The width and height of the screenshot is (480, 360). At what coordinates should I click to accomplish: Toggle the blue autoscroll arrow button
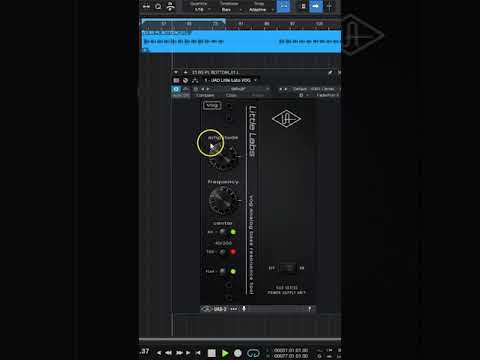click(316, 6)
